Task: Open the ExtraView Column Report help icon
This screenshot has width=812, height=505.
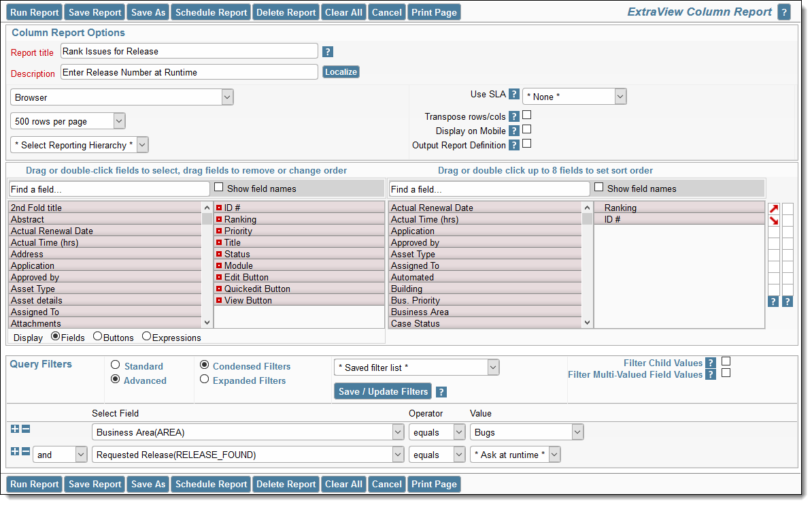Action: (783, 12)
